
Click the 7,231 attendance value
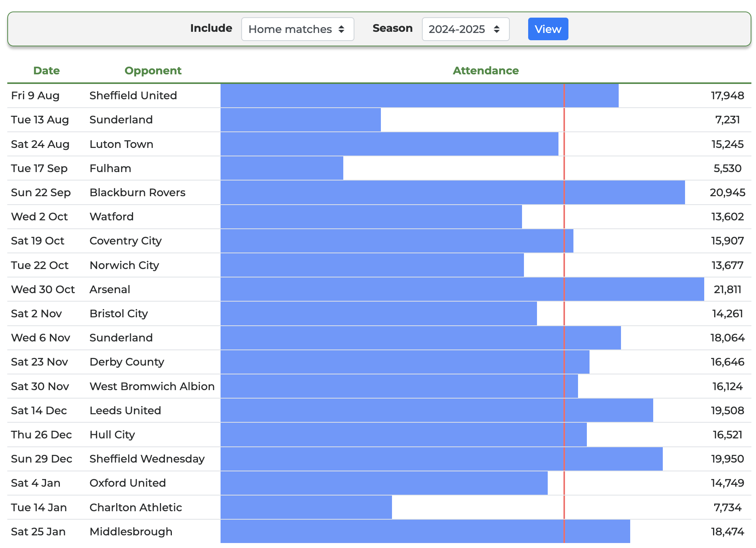(727, 120)
